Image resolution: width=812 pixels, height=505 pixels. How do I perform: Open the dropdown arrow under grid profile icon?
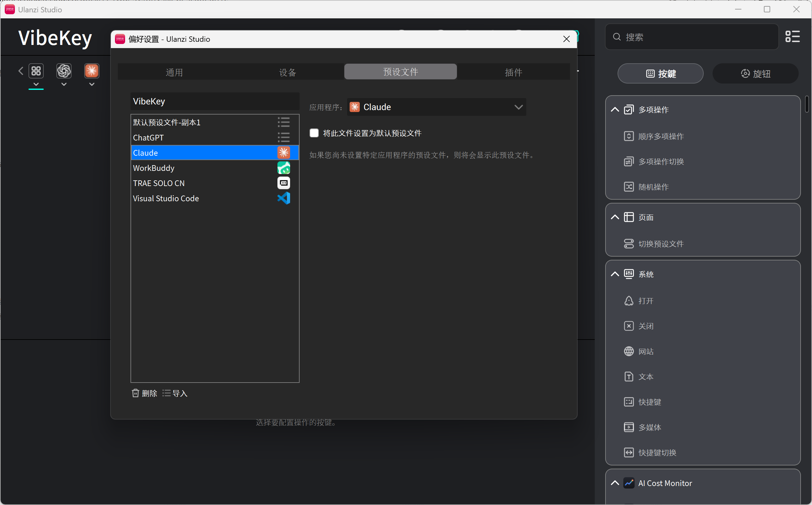click(x=36, y=84)
